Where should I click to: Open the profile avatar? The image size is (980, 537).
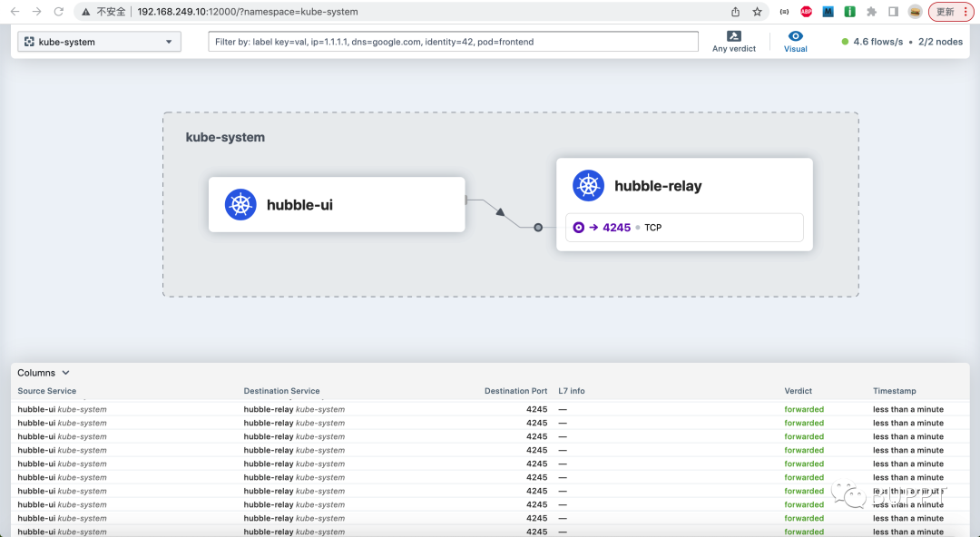pos(915,11)
